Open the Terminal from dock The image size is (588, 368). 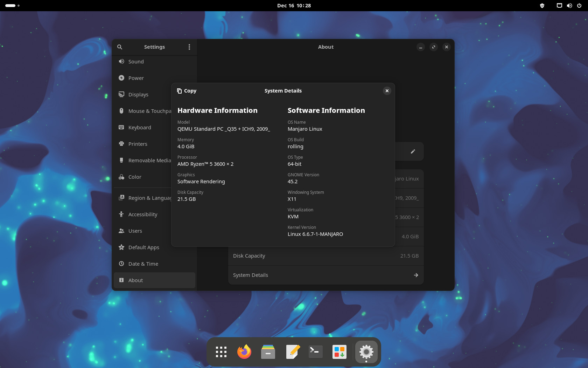[x=316, y=352]
